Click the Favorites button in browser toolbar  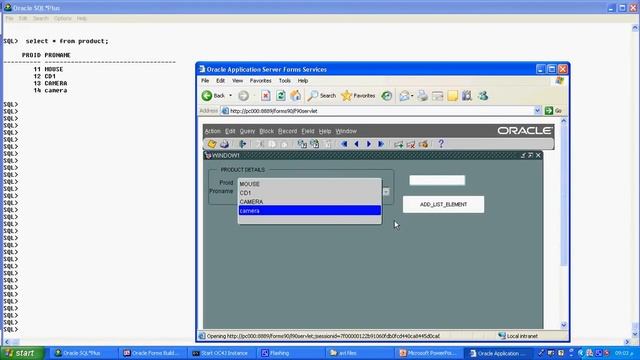click(358, 96)
